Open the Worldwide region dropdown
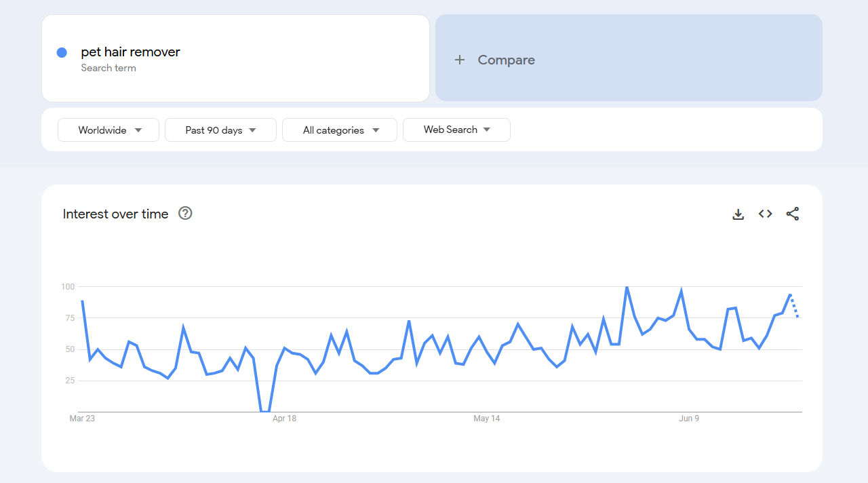868x483 pixels. (108, 130)
